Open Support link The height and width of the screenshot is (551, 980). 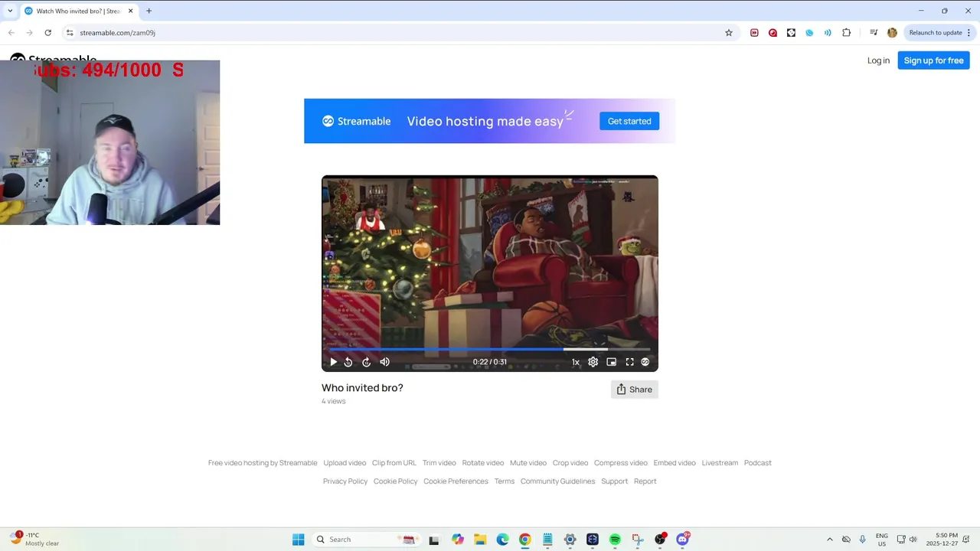[x=615, y=481]
